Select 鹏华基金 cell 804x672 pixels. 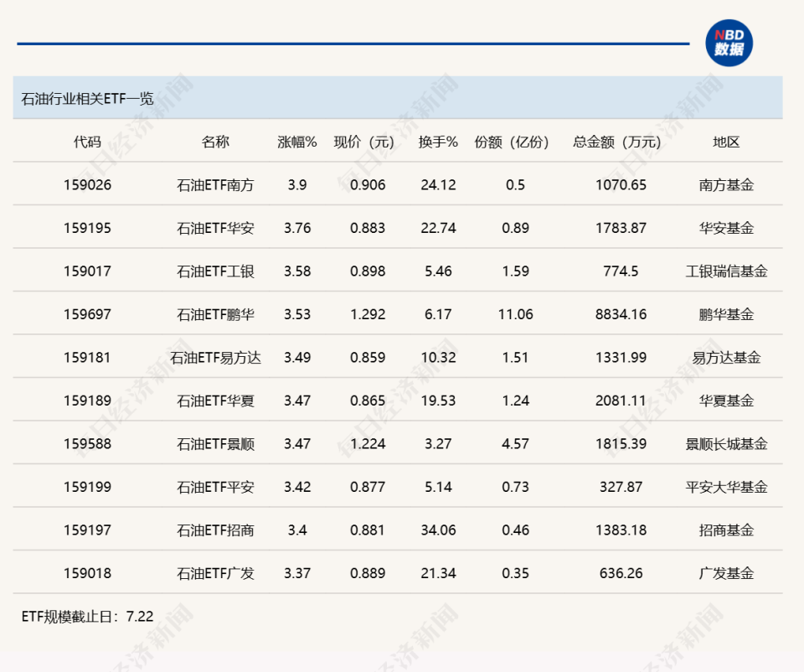coord(726,314)
